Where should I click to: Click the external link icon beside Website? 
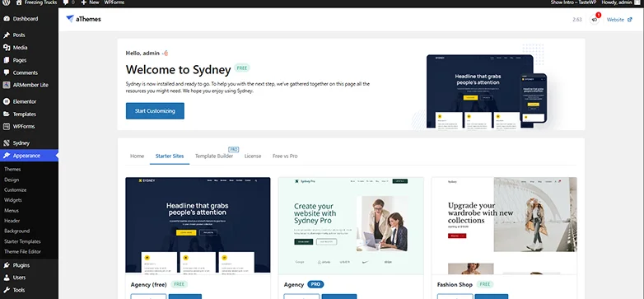tap(630, 19)
